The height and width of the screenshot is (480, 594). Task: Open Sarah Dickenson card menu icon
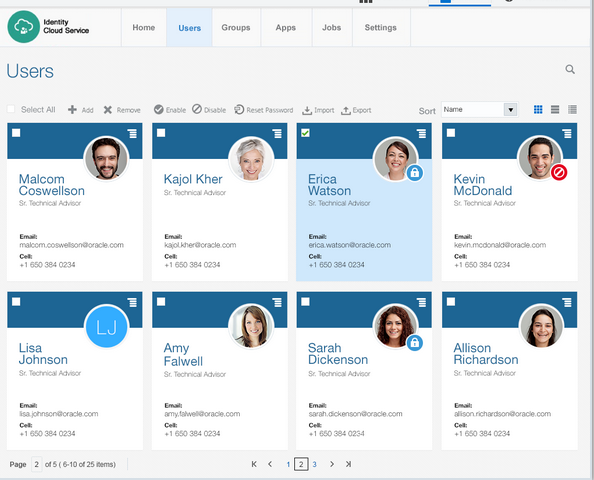point(422,302)
